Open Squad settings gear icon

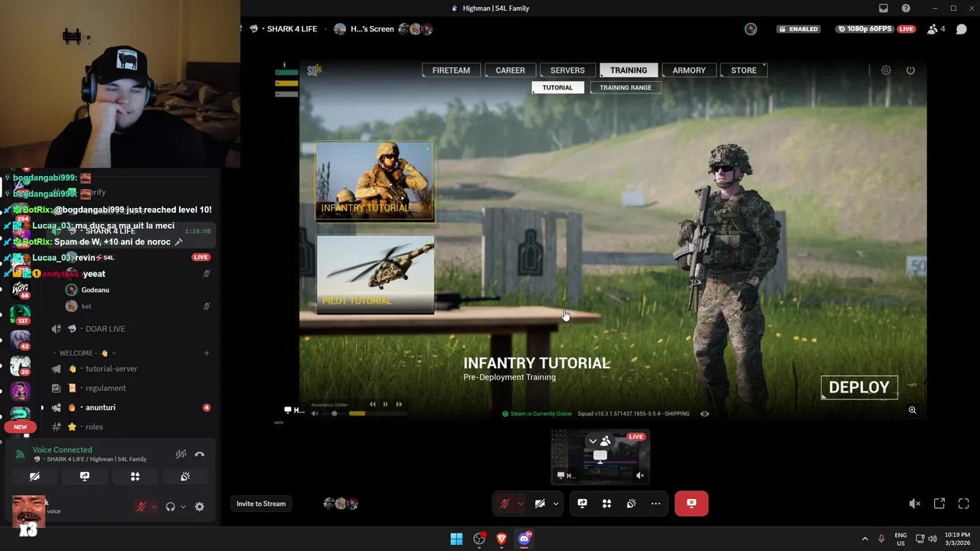pos(886,70)
